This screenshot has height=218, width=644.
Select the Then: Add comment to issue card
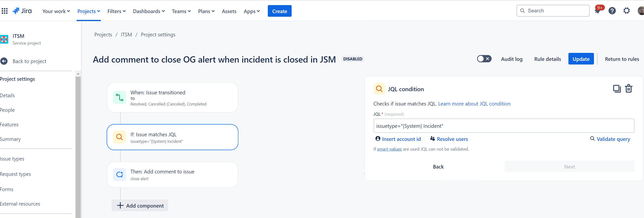172,174
